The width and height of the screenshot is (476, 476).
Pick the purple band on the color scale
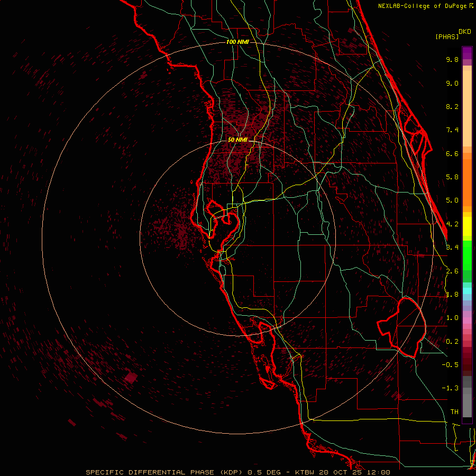click(467, 53)
